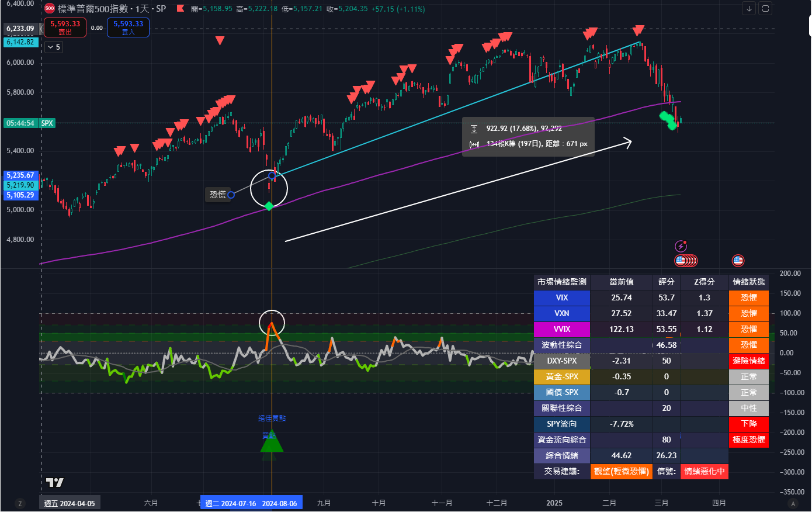Select the 恐慌 text label on chart

[218, 195]
